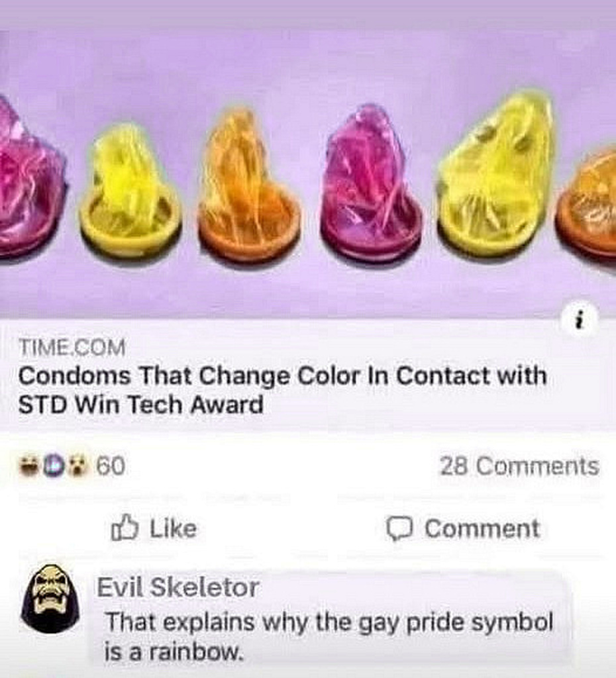Screen dimensions: 616x678
Task: Click the Evil Skeletor commenter name
Action: click(178, 587)
